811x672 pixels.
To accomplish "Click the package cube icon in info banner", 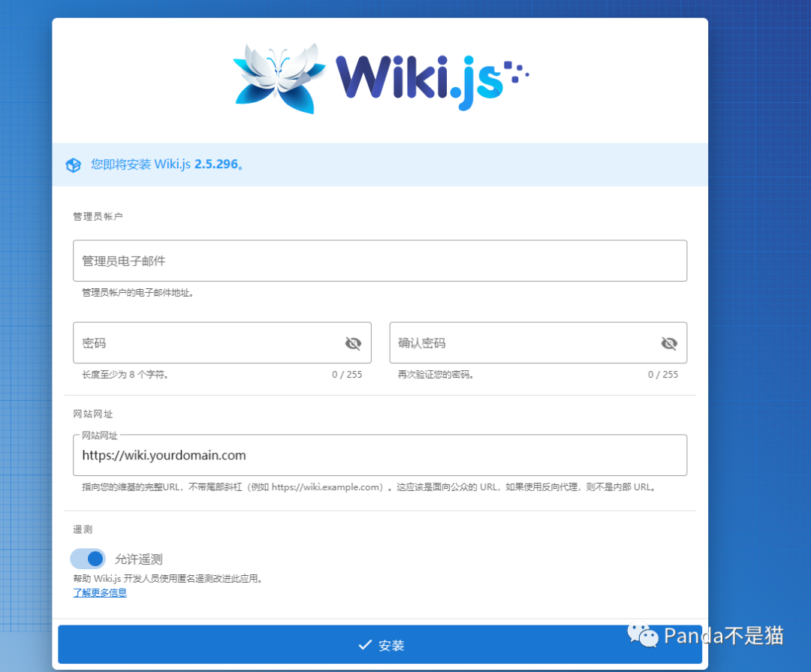I will click(x=74, y=165).
